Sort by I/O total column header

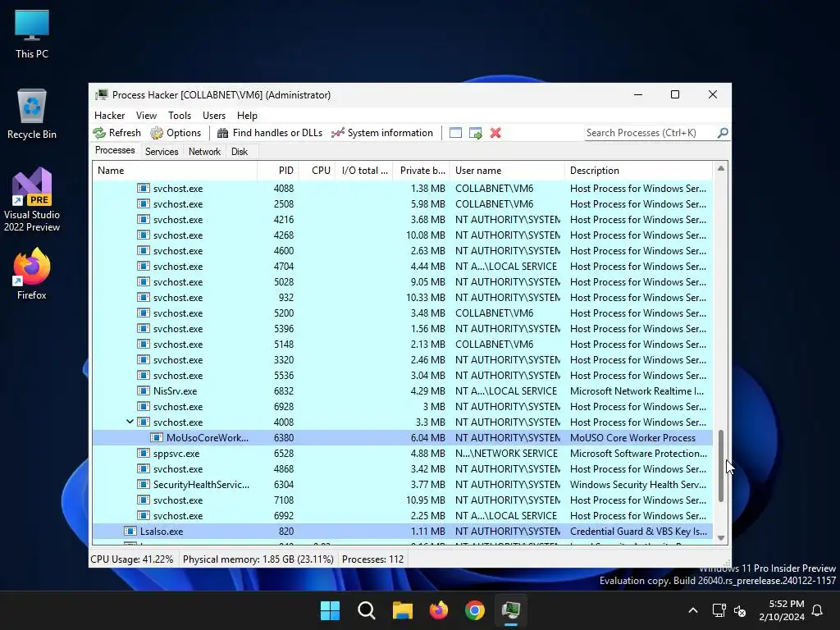[x=364, y=171]
